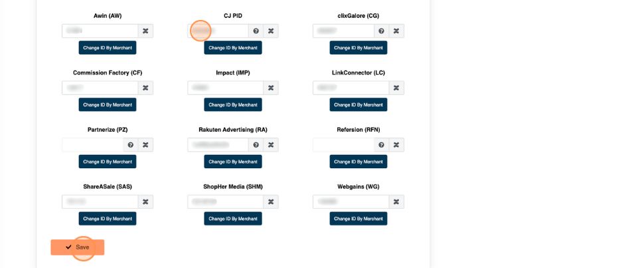Screen dimensions: 644x268
Task: Change ID By Merchant for Webgains
Action: coord(359,218)
